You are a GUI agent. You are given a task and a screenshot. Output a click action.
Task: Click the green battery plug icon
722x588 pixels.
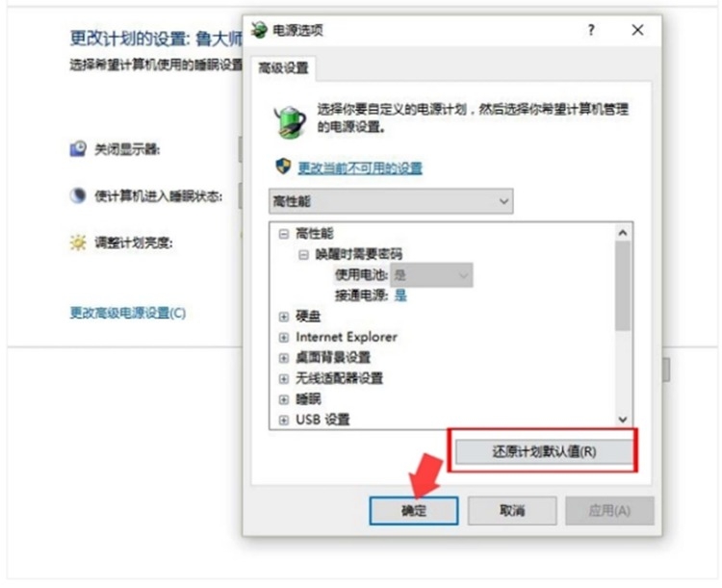(290, 121)
